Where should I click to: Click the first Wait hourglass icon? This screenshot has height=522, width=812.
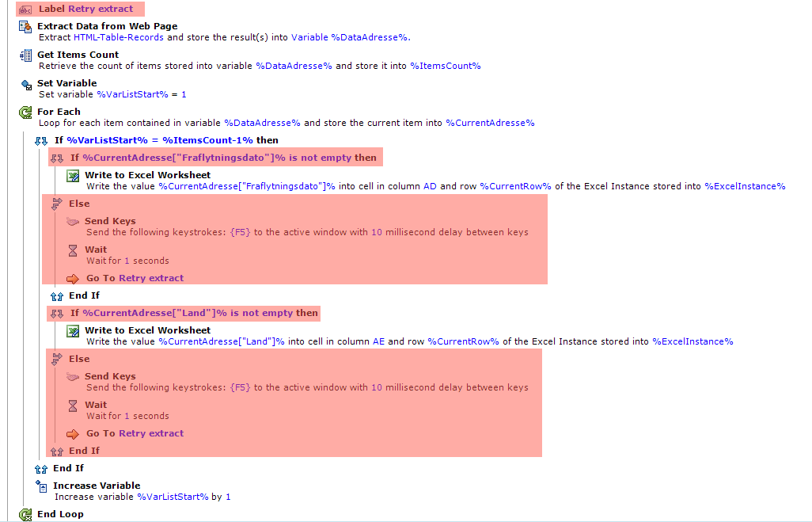(x=73, y=250)
